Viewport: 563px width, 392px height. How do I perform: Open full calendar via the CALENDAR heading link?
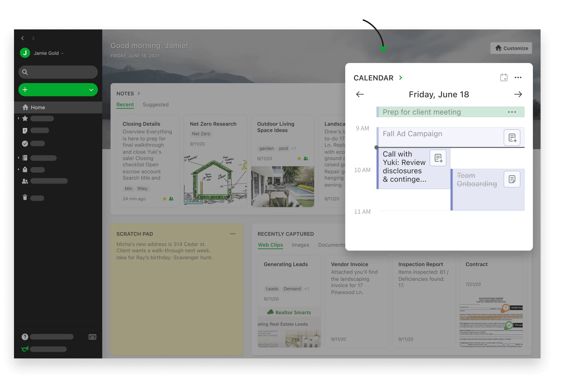pyautogui.click(x=378, y=78)
